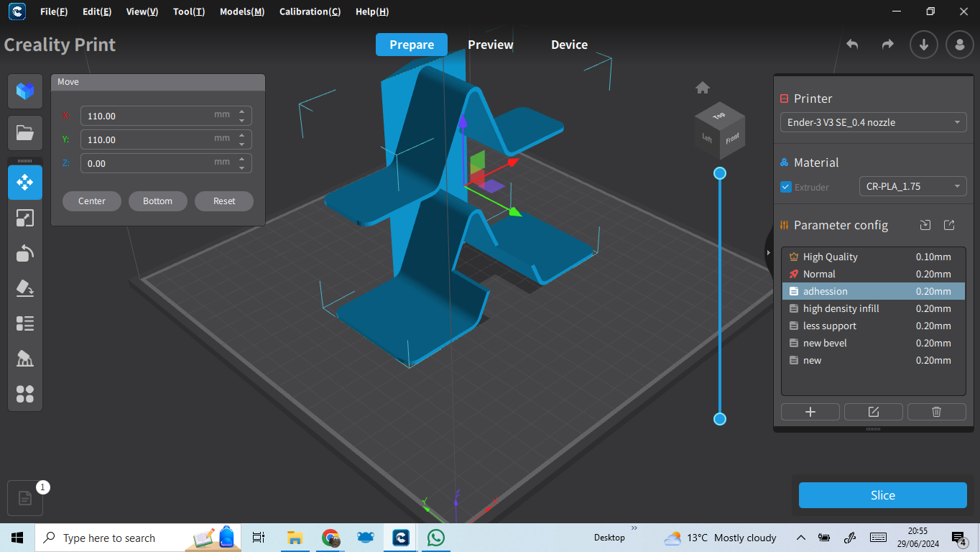
Task: Open the File menu
Action: (54, 11)
